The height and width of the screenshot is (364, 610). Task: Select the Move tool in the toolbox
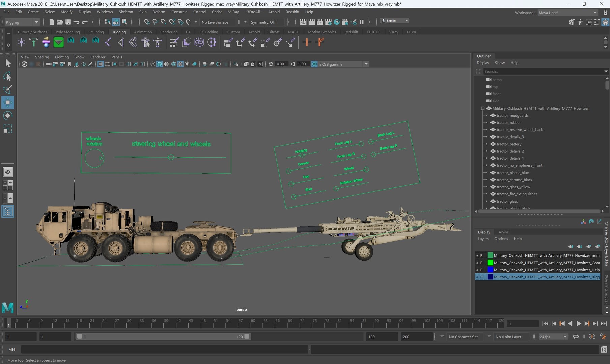[x=7, y=102]
